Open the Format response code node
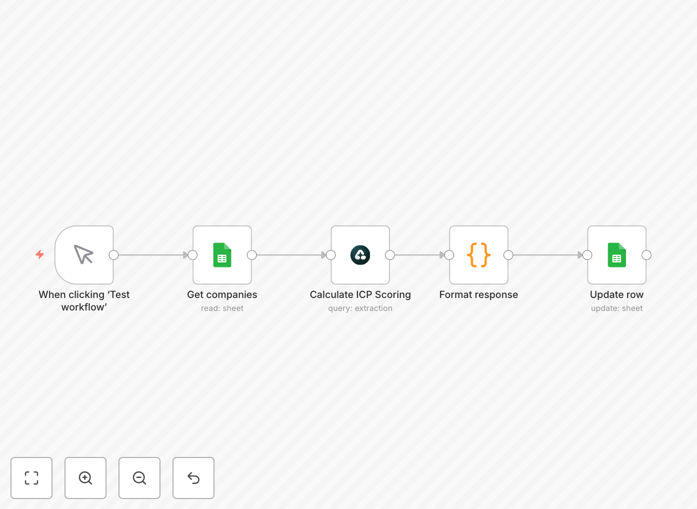The width and height of the screenshot is (697, 509). (x=479, y=255)
